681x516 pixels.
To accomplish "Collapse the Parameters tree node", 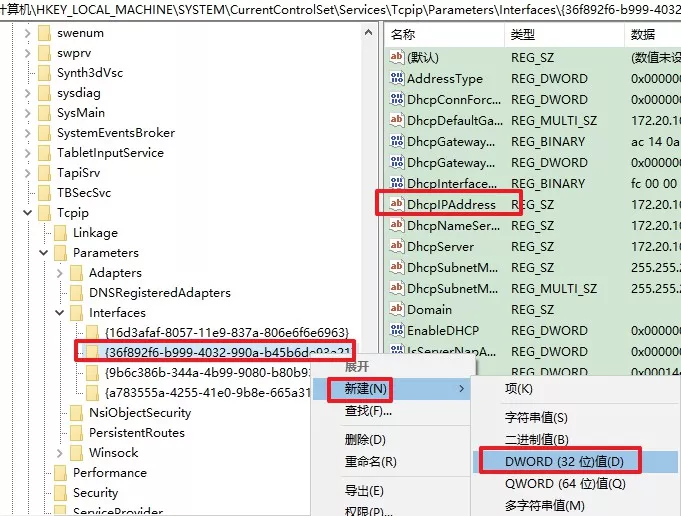I will pyautogui.click(x=43, y=253).
